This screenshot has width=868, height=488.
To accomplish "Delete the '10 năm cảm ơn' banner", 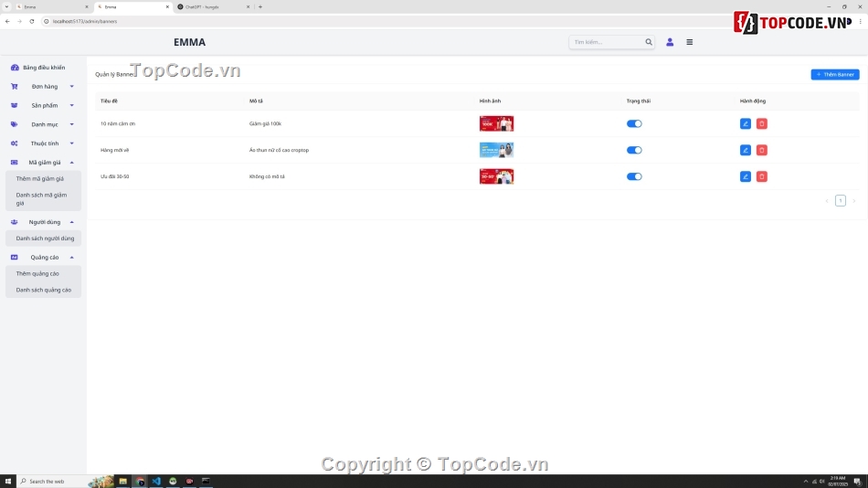I will pyautogui.click(x=762, y=123).
